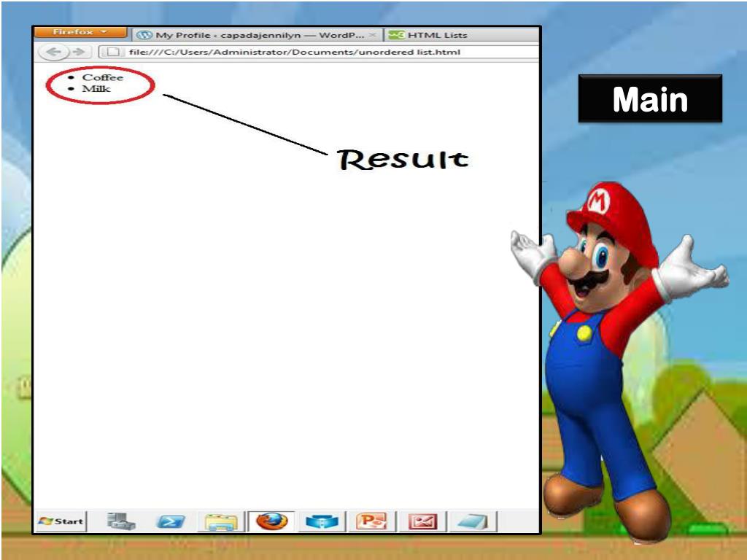The width and height of the screenshot is (747, 560).
Task: Open the light blue notepad-like taskbar icon
Action: coord(473,521)
